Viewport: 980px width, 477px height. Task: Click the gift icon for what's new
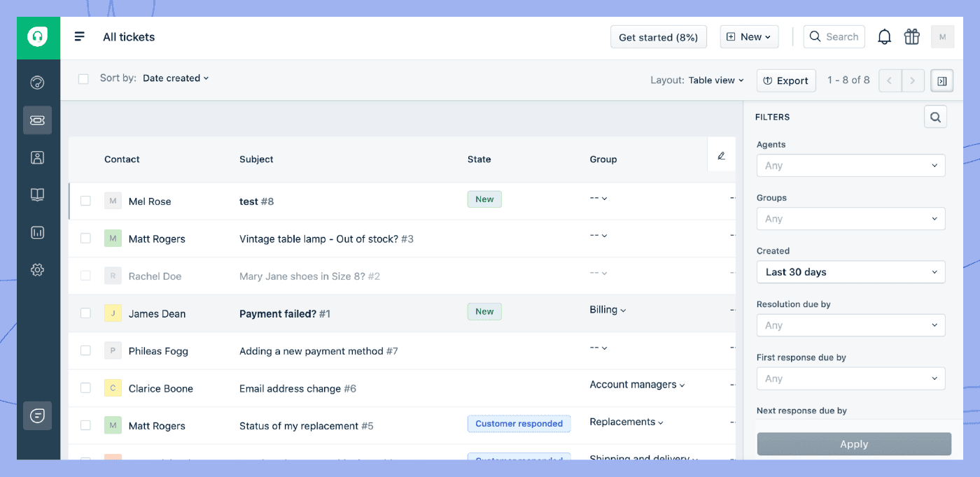(911, 36)
